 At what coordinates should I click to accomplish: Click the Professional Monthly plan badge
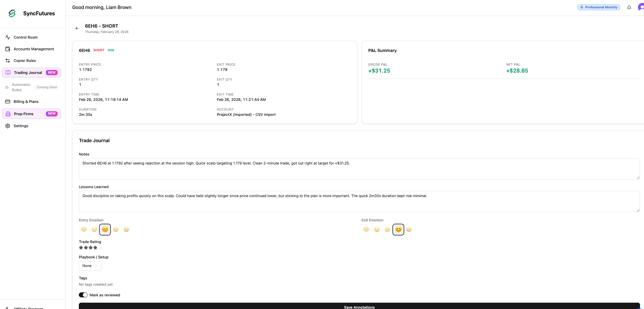(x=598, y=7)
